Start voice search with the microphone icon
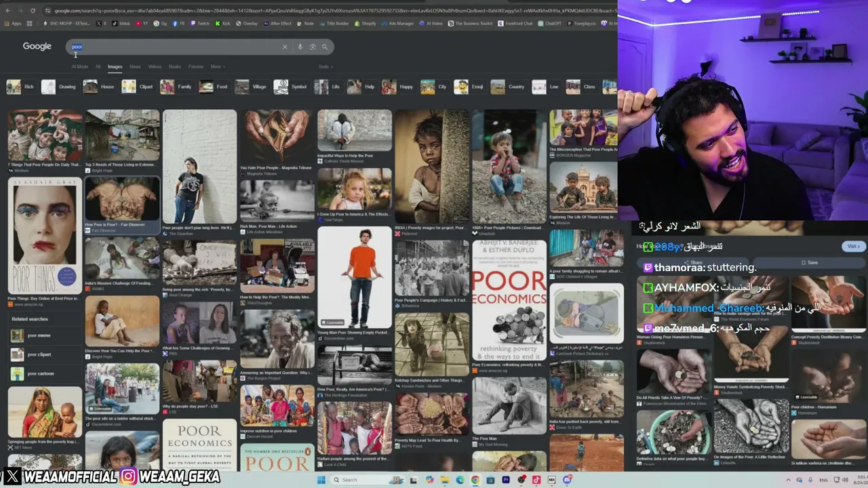 (300, 47)
